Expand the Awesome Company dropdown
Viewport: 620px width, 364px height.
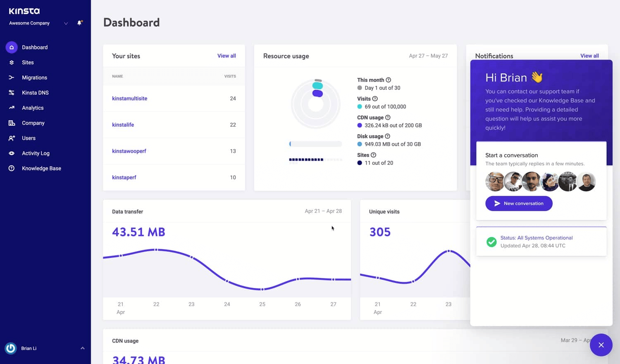65,24
